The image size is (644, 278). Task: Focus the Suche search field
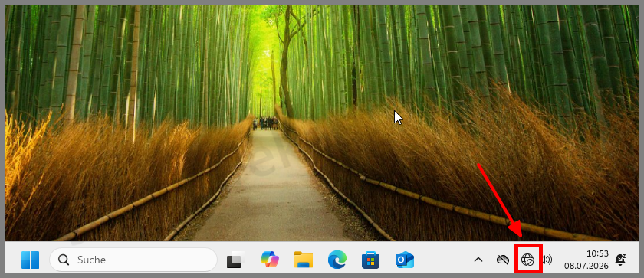(133, 260)
